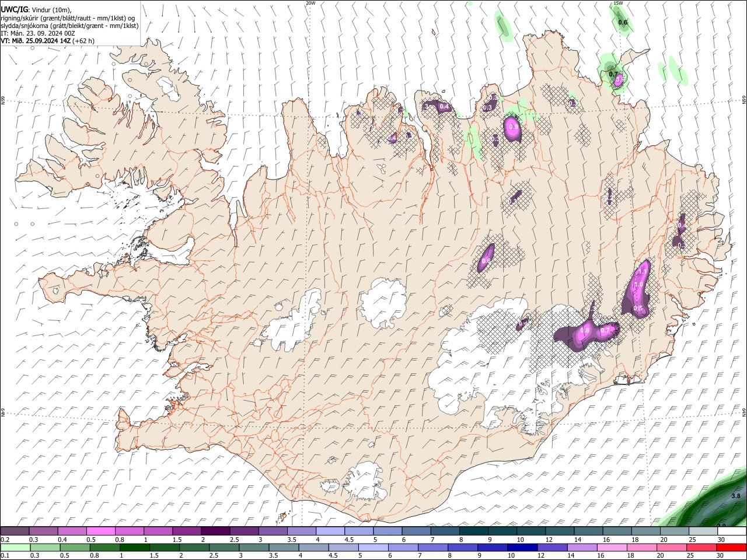Image resolution: width=747 pixels, height=560 pixels.
Task: Click the 'rigning/skúrir' legend description line
Action: [x=68, y=18]
